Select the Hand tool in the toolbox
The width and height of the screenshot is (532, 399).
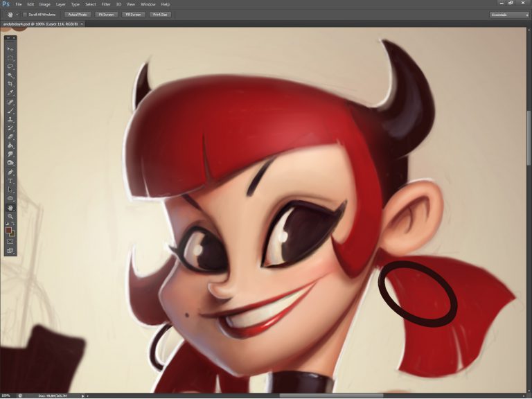tap(10, 208)
